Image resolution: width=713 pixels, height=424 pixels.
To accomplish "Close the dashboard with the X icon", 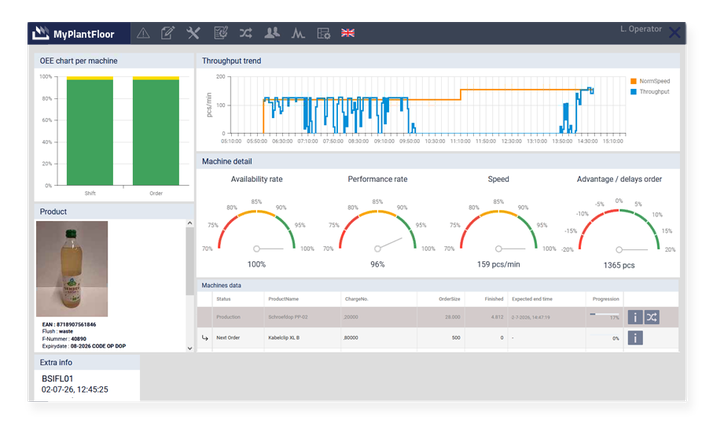I will 674,32.
